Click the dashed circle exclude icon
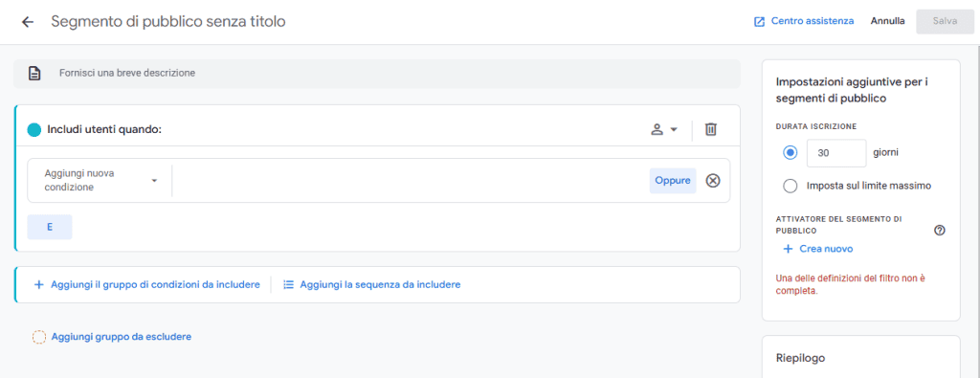The image size is (980, 378). 38,338
